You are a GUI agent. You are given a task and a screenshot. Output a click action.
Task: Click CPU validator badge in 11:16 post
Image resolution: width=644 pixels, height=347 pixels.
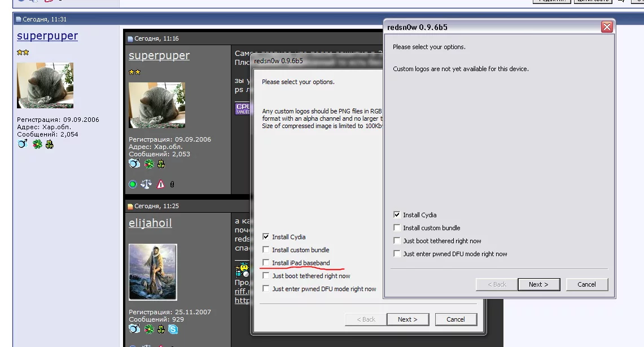click(242, 108)
